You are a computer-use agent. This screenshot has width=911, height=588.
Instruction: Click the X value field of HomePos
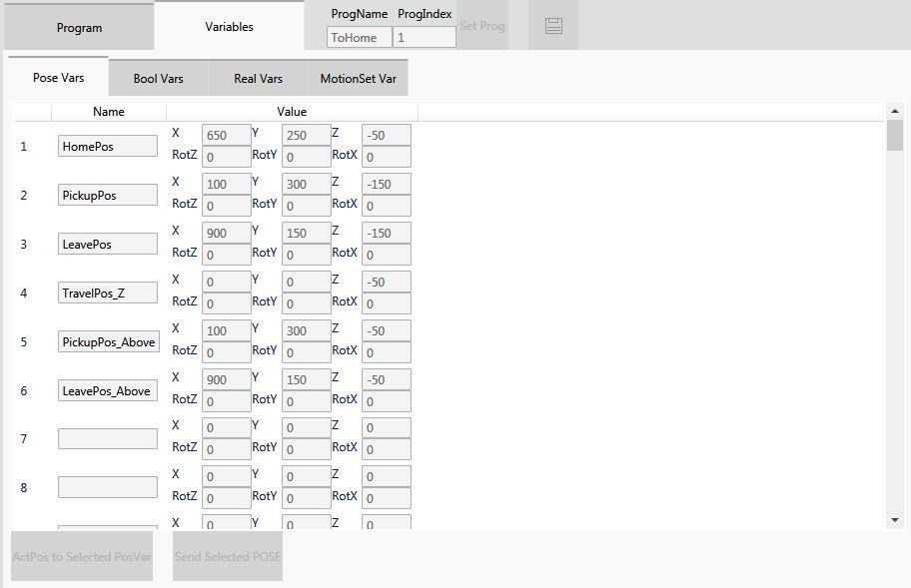227,135
